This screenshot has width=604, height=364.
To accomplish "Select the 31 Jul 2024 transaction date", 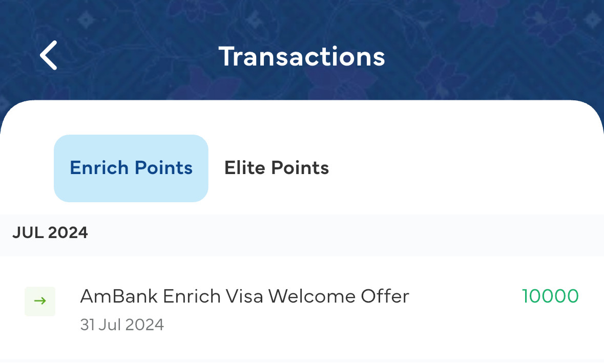I will coord(122,325).
